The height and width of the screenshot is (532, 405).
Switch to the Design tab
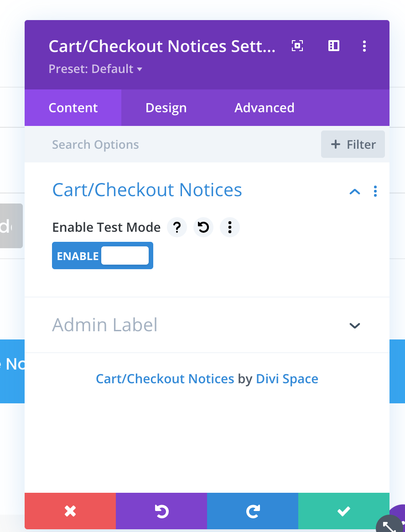(166, 108)
